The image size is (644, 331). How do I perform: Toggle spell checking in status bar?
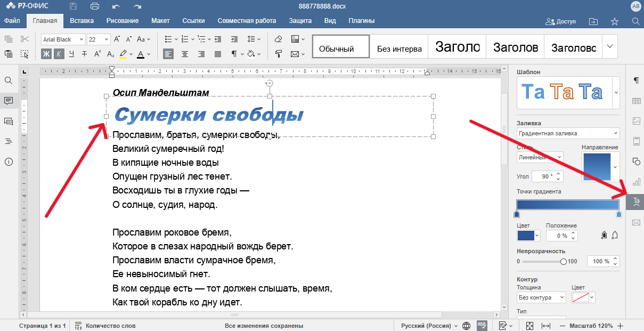pos(482,326)
